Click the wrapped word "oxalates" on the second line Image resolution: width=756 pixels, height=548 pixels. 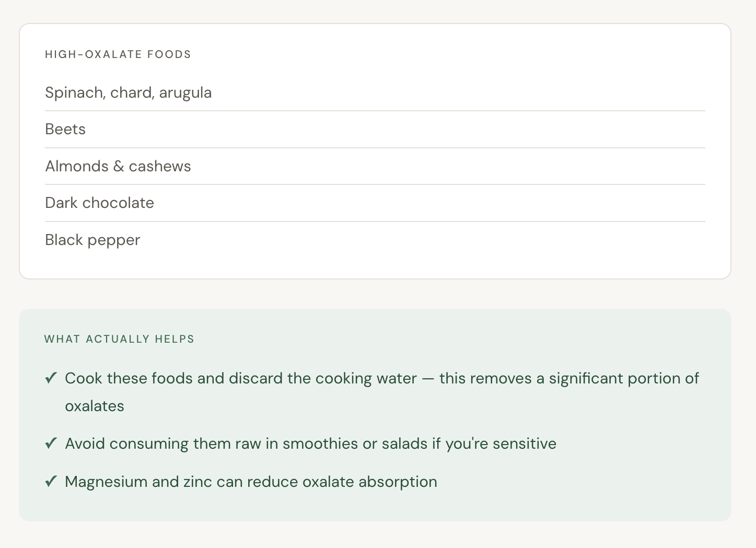pos(95,406)
